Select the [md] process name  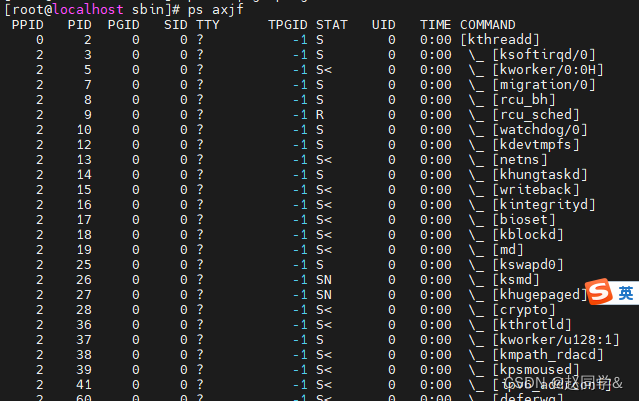[x=508, y=250]
